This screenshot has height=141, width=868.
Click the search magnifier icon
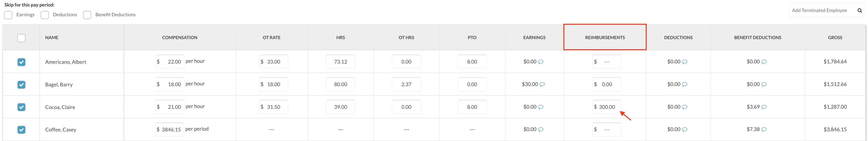860,10
